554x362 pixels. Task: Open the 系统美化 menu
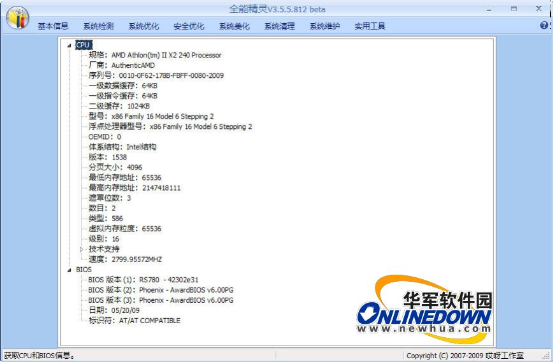pos(234,26)
